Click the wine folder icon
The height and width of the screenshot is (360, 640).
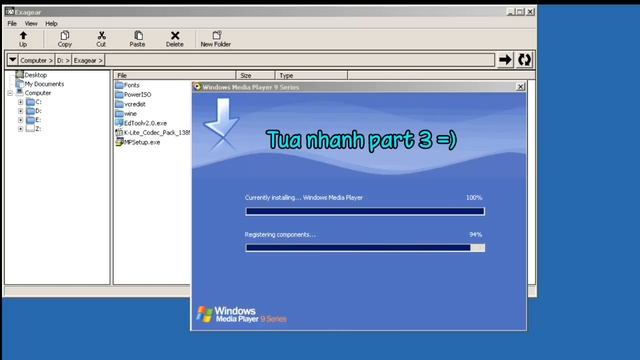[x=119, y=113]
